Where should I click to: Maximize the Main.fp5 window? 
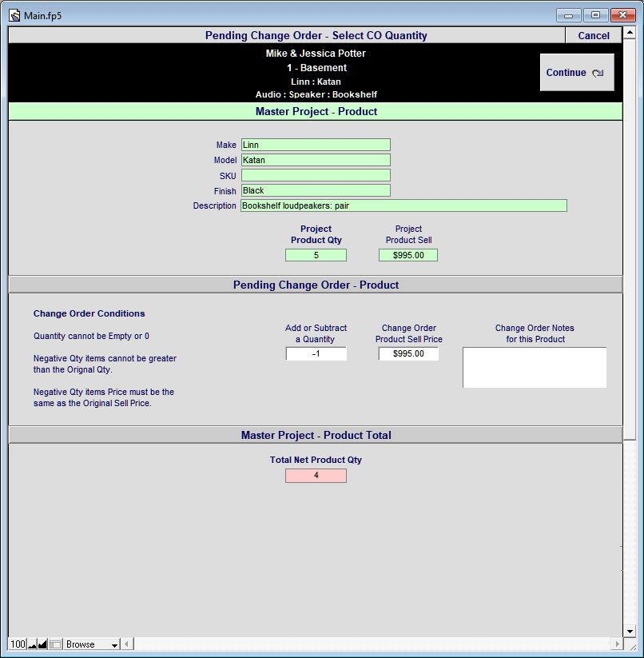595,15
